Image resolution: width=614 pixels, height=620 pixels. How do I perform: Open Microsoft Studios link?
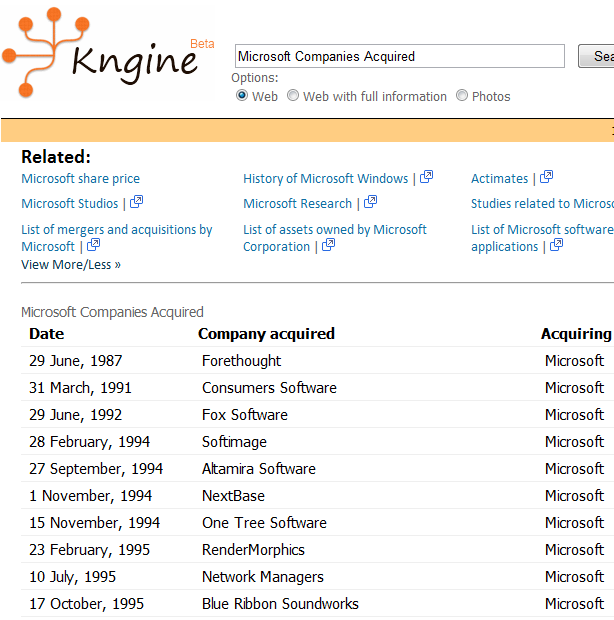pos(70,204)
